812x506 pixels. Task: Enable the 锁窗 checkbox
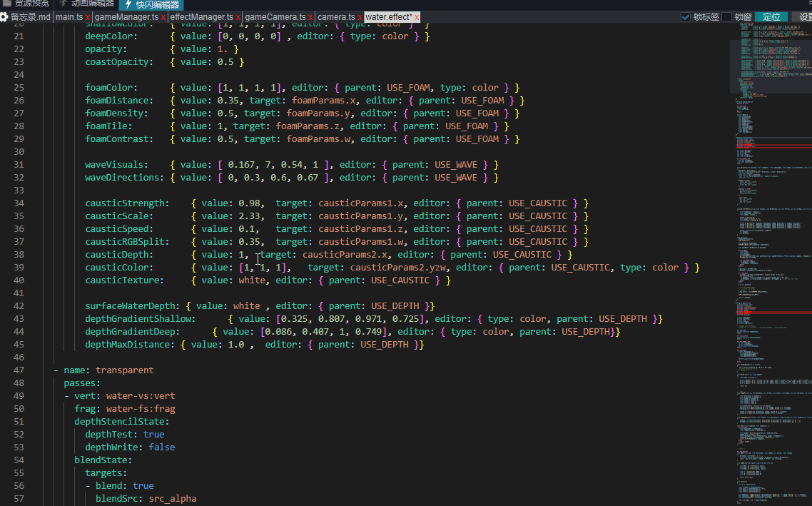tap(726, 17)
